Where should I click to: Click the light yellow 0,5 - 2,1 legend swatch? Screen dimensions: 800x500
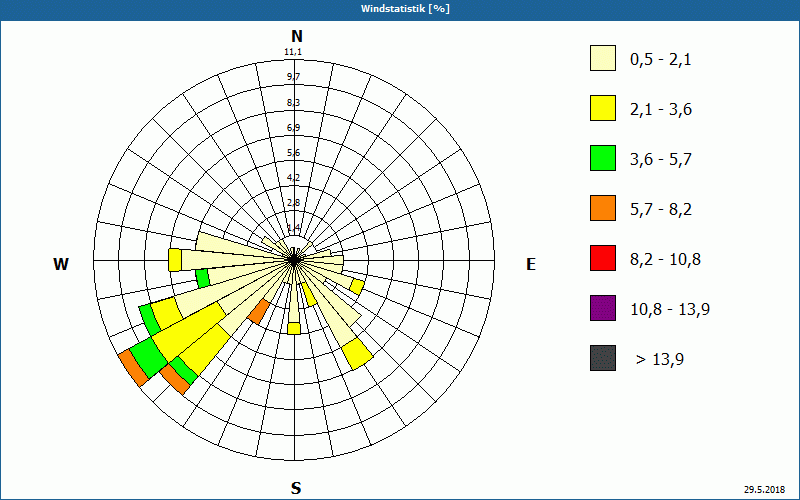coord(603,58)
